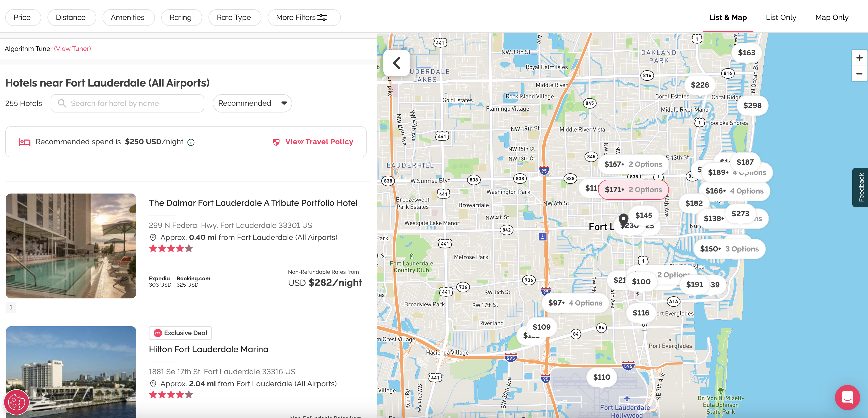This screenshot has width=868, height=418.
Task: Click Hilton Marina star rating
Action: (x=171, y=395)
